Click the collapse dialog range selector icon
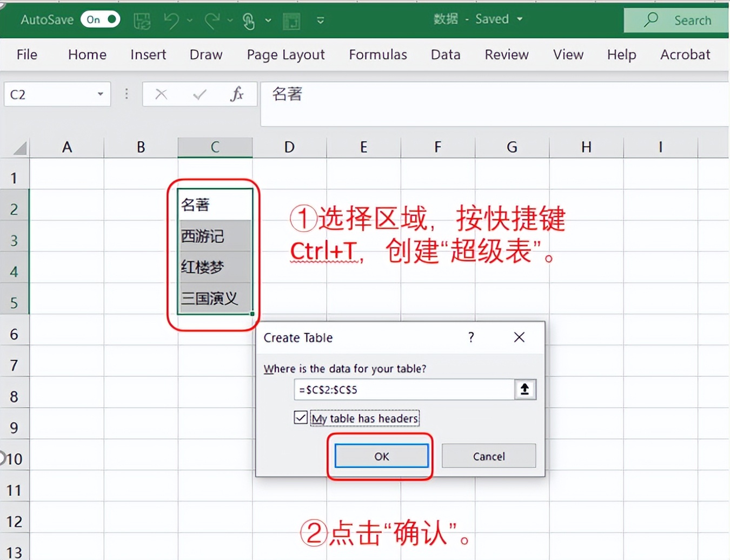The image size is (730, 560). point(525,390)
